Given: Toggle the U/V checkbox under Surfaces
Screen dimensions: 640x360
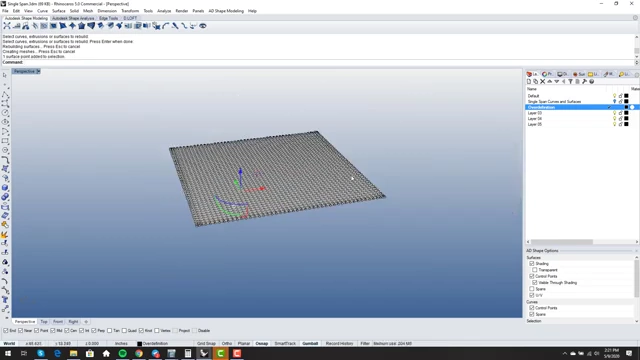Looking at the screenshot, I should (x=532, y=295).
